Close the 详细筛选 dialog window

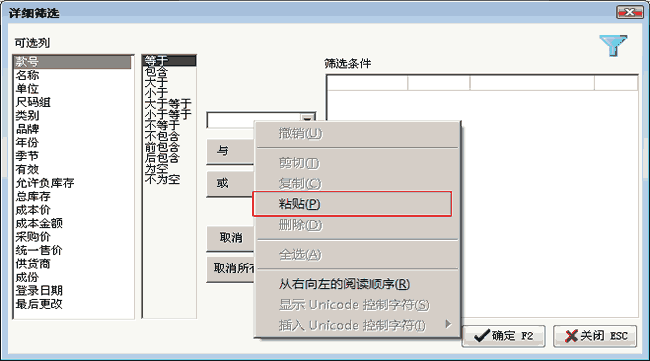pos(629,12)
